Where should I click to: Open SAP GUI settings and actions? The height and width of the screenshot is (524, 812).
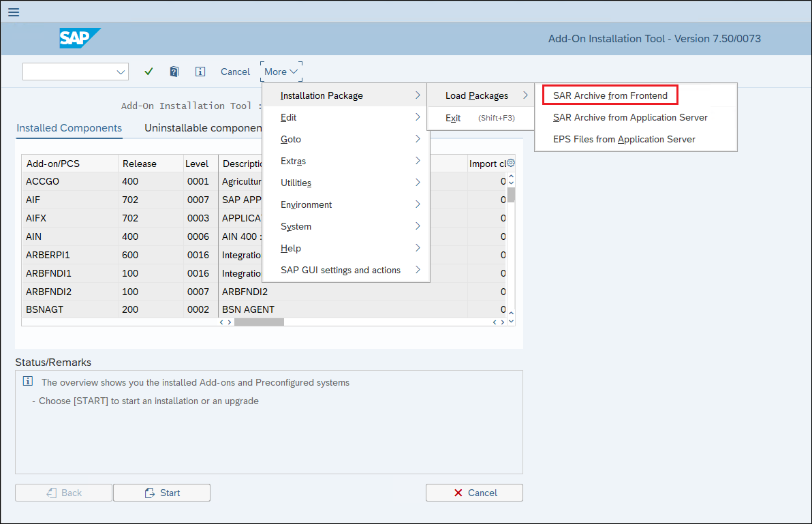pos(346,270)
